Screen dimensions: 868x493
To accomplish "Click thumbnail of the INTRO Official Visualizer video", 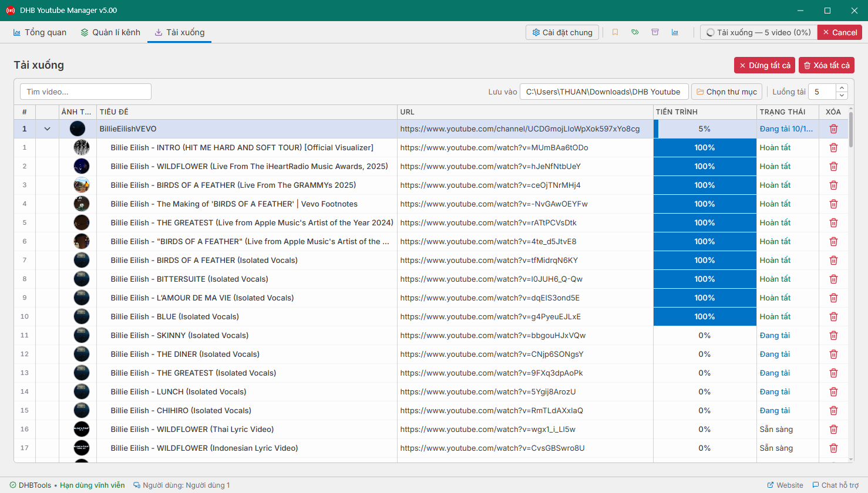I will tap(82, 148).
